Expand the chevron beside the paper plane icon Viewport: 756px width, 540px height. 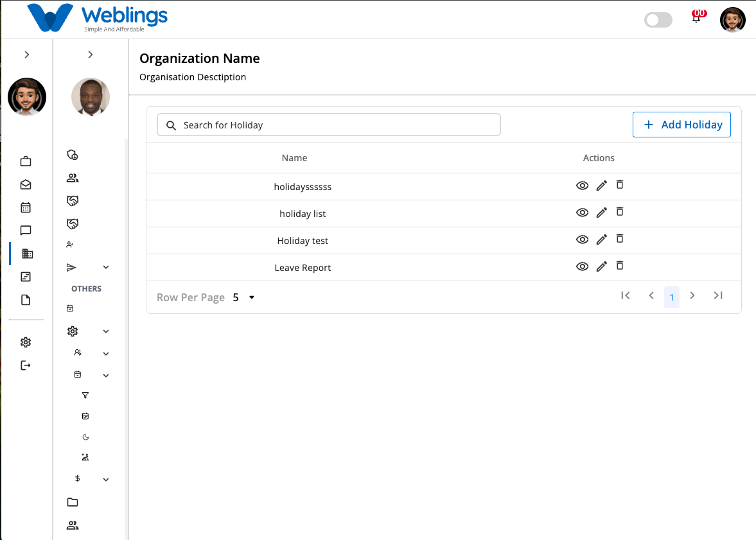tap(106, 268)
